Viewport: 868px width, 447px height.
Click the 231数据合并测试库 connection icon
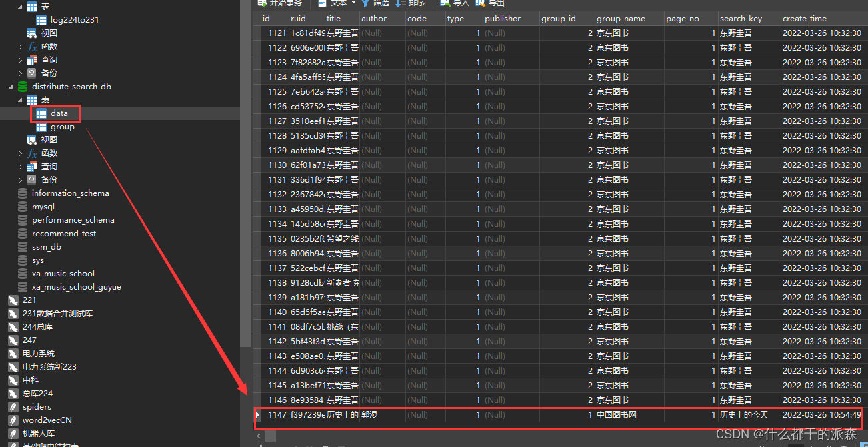(x=13, y=314)
